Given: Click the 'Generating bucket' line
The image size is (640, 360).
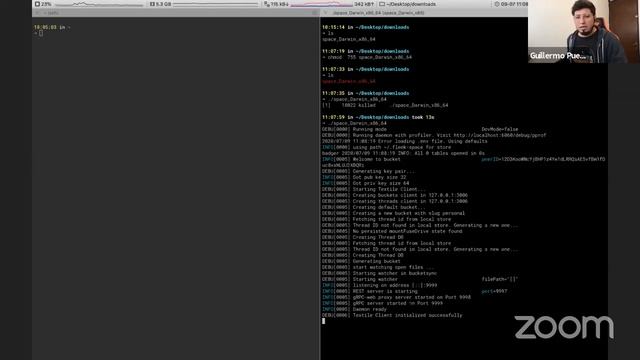Looking at the screenshot, I should 361,261.
